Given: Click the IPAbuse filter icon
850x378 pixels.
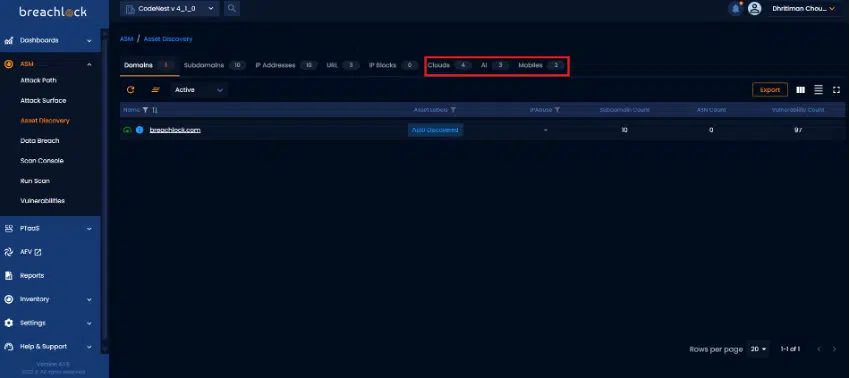Looking at the screenshot, I should pyautogui.click(x=557, y=110).
